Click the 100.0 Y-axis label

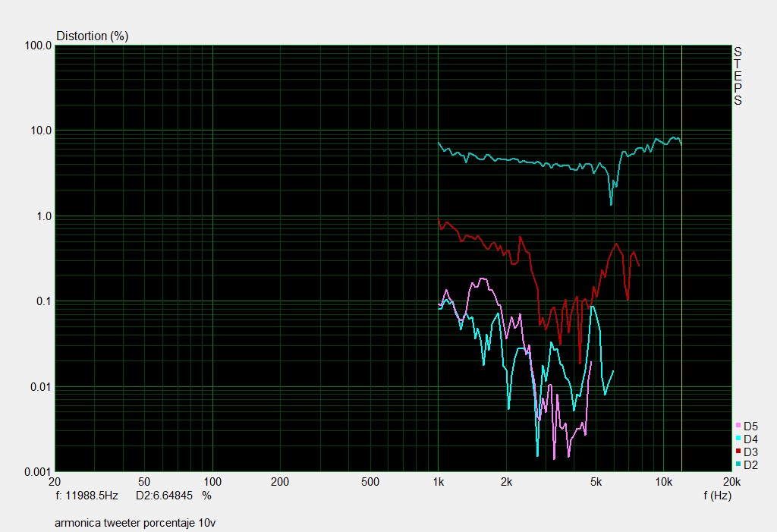[x=38, y=46]
